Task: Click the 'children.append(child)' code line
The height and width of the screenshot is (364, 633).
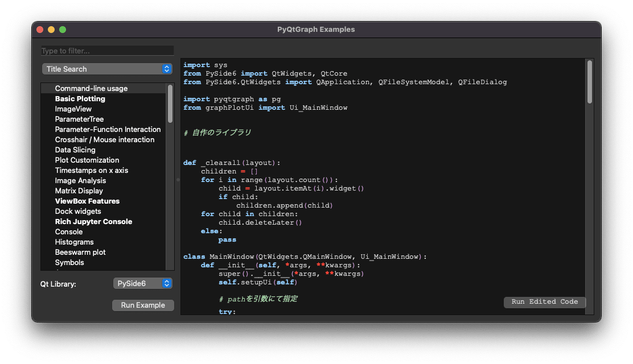Action: [x=285, y=205]
